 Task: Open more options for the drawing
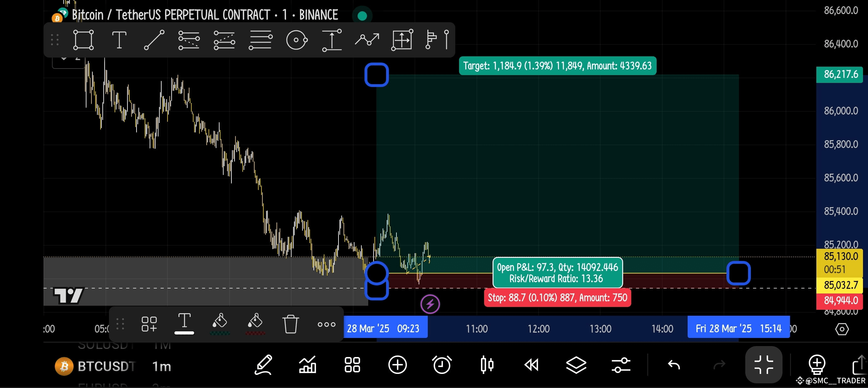[x=326, y=324]
